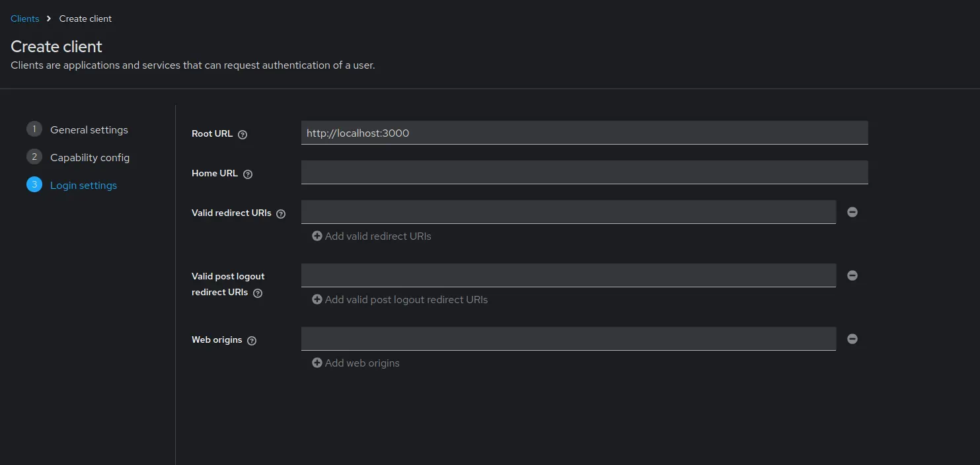The height and width of the screenshot is (465, 980).
Task: Focus the Home URL input field
Action: (584, 172)
